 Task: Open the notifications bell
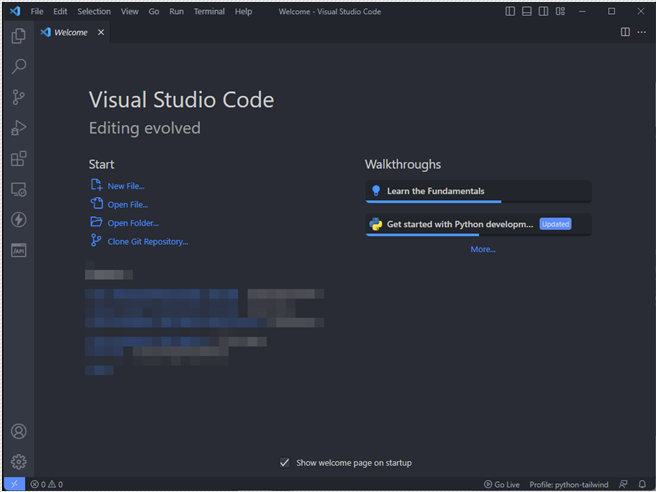pyautogui.click(x=642, y=484)
